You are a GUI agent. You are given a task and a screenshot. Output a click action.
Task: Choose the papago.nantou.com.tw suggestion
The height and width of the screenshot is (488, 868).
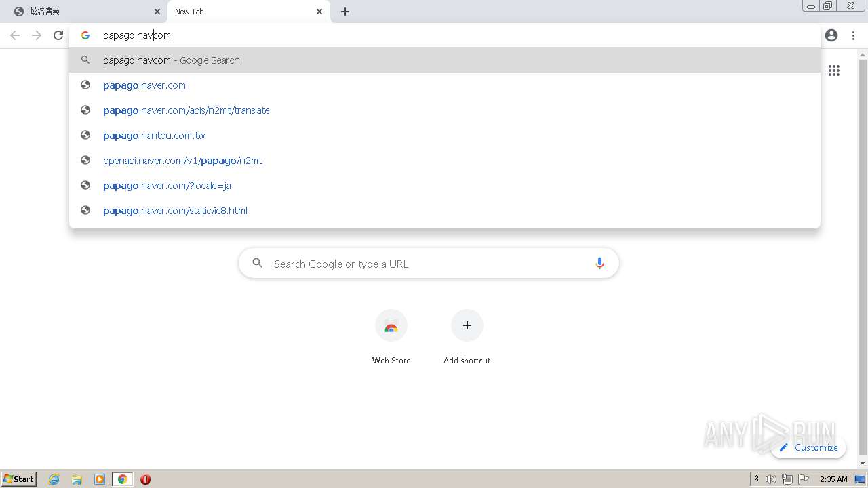click(445, 136)
